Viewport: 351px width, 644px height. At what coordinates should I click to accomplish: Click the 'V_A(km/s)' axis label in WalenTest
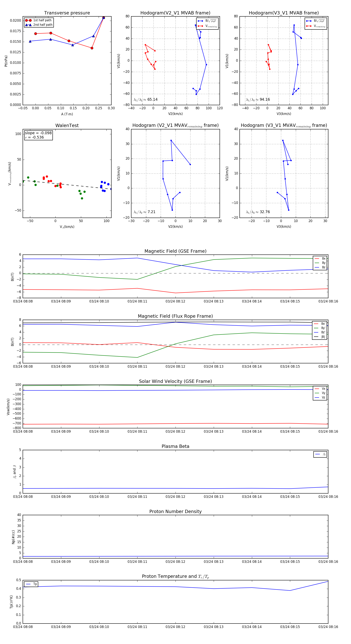[67, 227]
